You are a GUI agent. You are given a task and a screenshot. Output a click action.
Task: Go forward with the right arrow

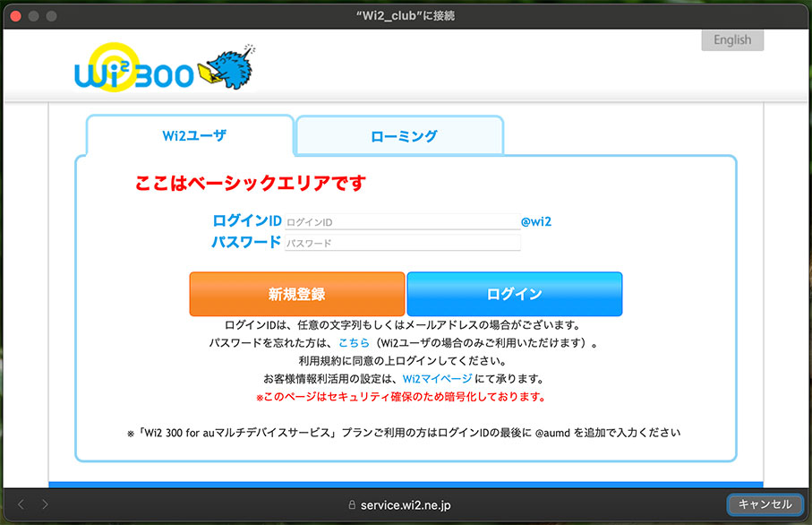45,504
